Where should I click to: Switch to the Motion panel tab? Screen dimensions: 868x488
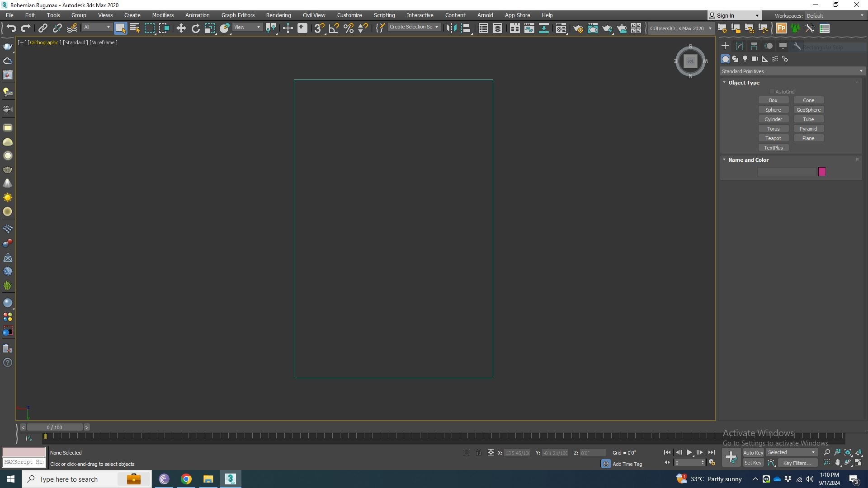click(769, 46)
